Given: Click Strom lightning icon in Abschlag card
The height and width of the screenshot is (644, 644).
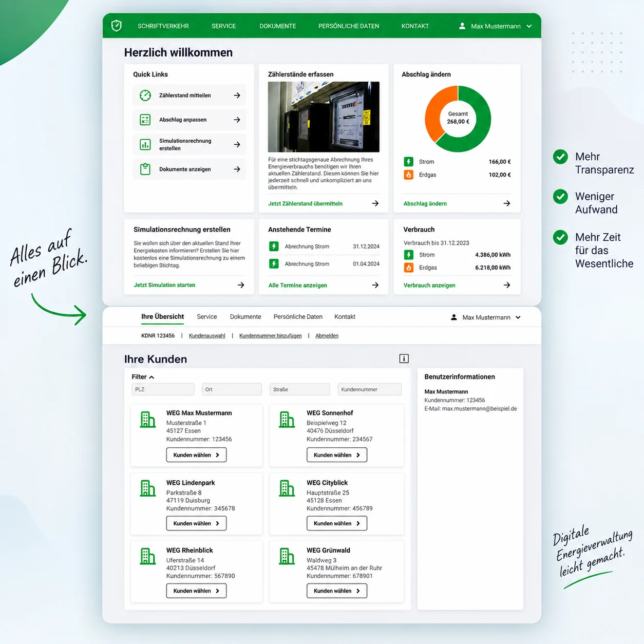Looking at the screenshot, I should [409, 162].
